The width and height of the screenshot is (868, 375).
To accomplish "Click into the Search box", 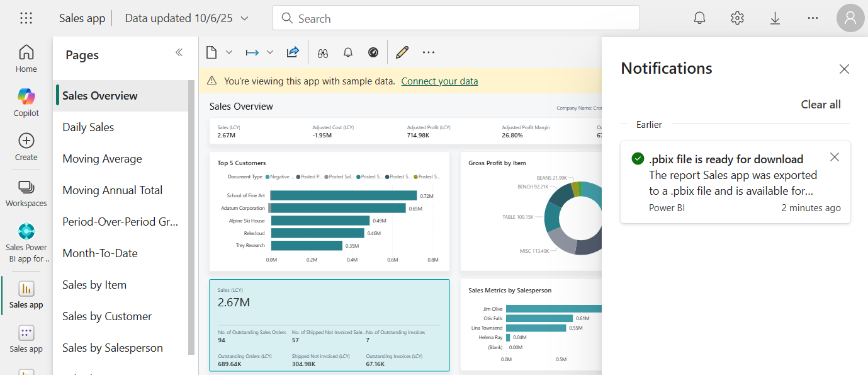I will tap(456, 18).
